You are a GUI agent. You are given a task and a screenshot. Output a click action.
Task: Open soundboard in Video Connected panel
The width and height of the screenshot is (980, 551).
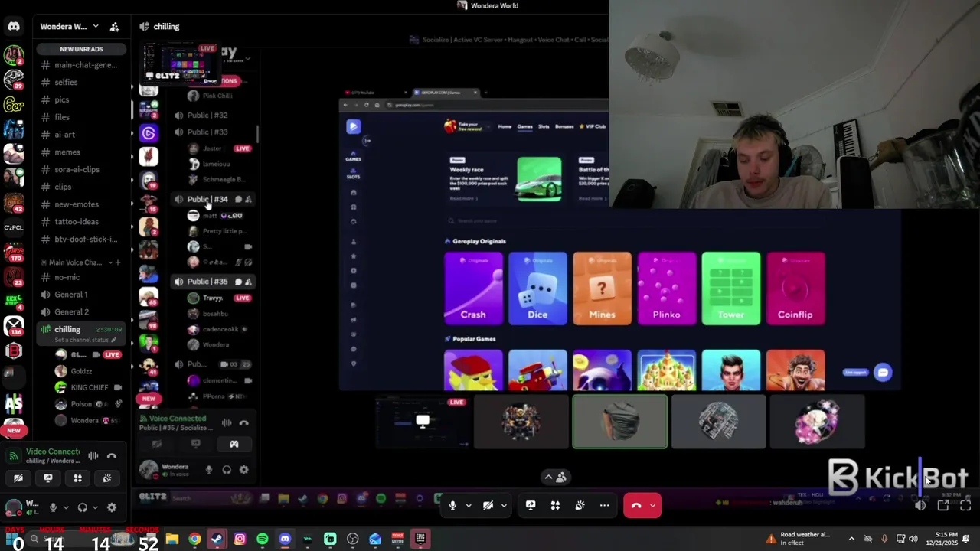tap(107, 478)
